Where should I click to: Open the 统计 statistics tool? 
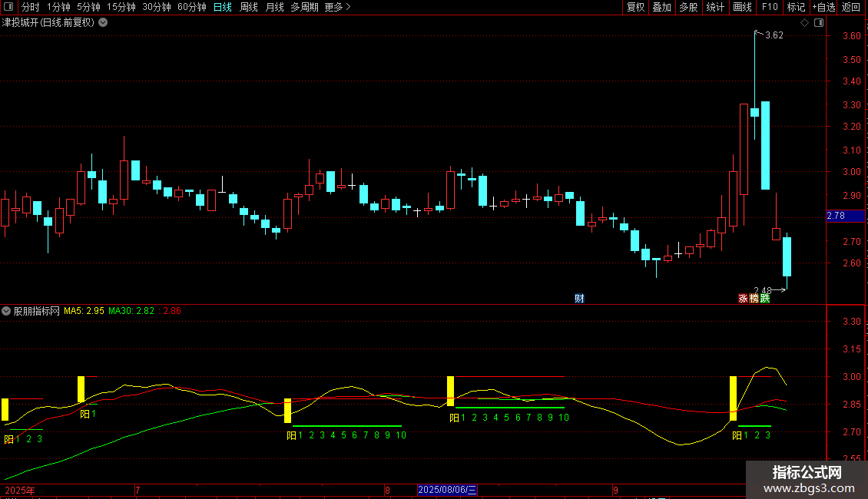715,7
